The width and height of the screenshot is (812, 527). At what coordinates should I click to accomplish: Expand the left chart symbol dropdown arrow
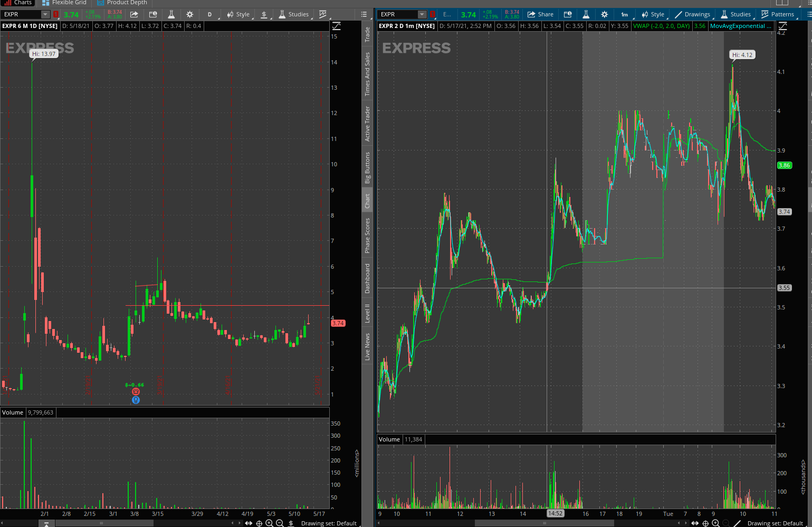(45, 14)
